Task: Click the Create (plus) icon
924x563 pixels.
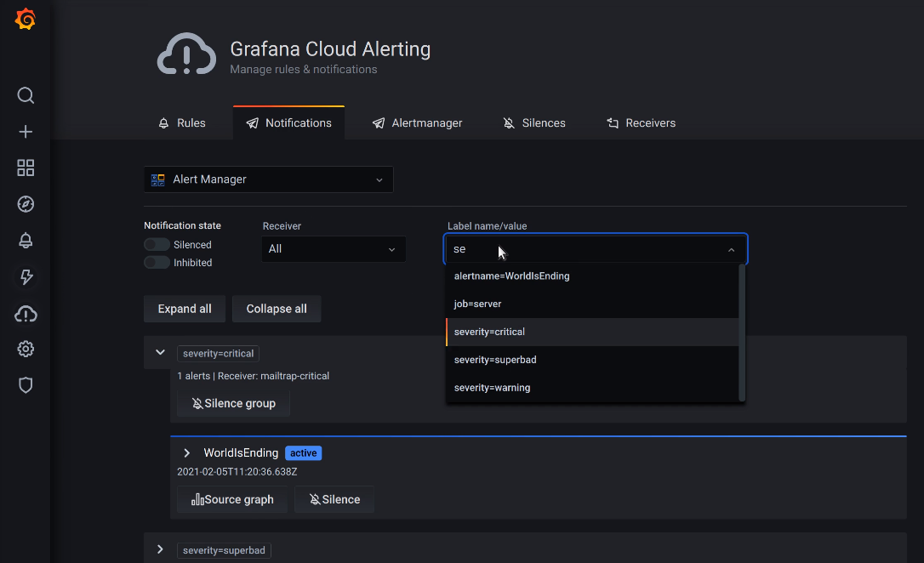Action: coord(25,132)
